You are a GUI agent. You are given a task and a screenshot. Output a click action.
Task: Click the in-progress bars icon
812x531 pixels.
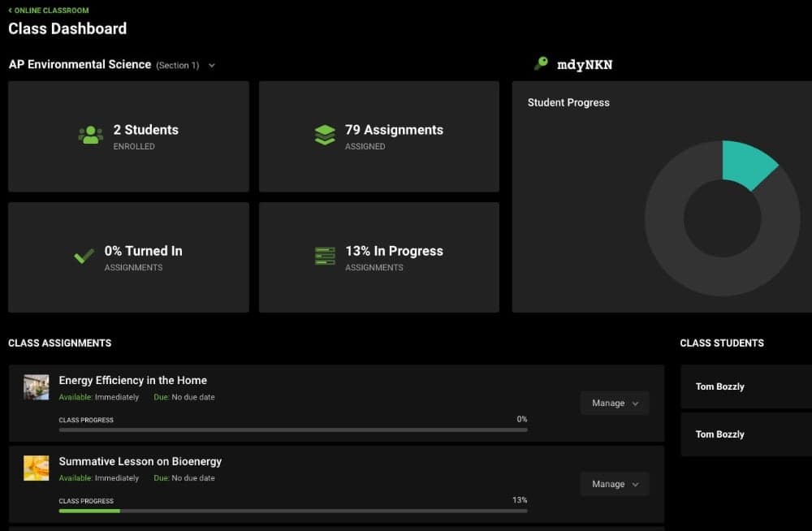[x=325, y=257]
